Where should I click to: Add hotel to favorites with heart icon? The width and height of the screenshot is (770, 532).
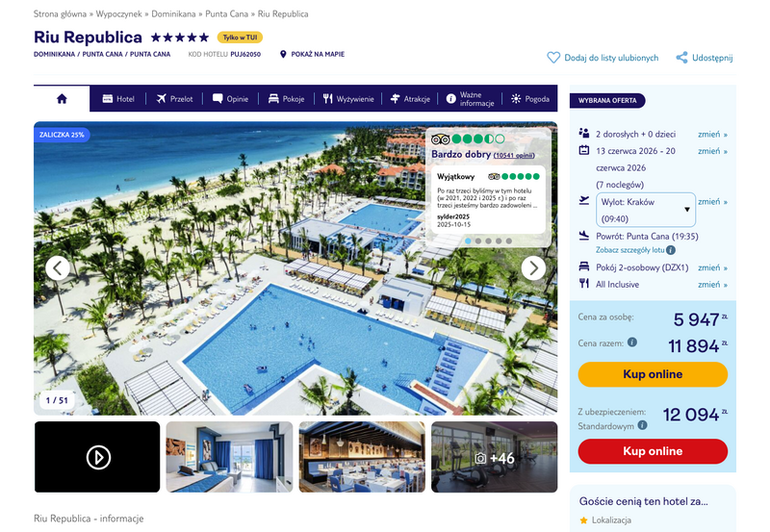pyautogui.click(x=553, y=58)
